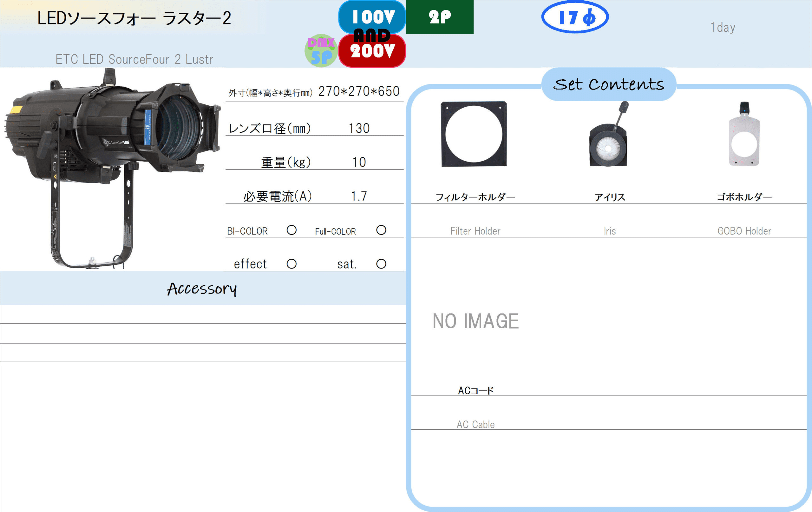Click the sat. label text

click(x=347, y=264)
